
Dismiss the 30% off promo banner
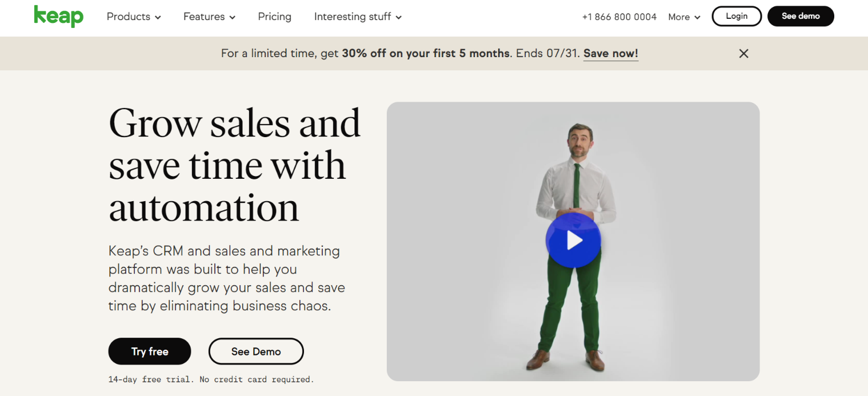click(x=743, y=54)
